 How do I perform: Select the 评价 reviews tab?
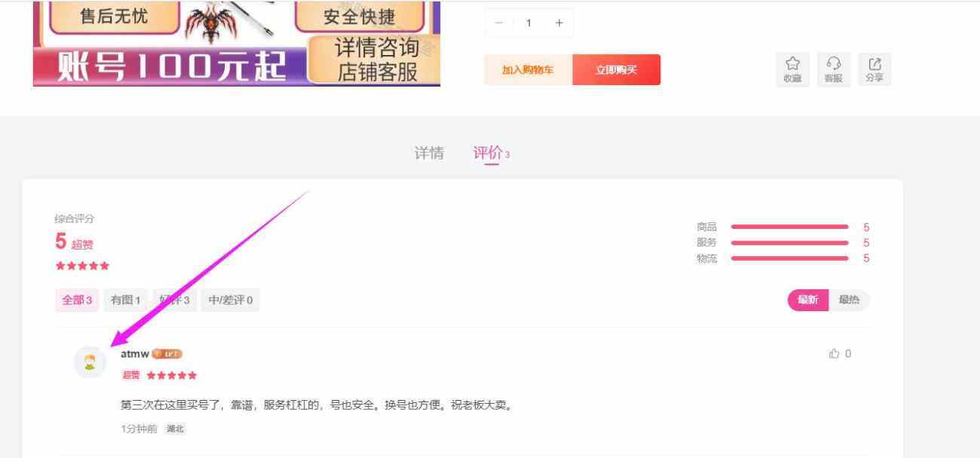[x=487, y=153]
